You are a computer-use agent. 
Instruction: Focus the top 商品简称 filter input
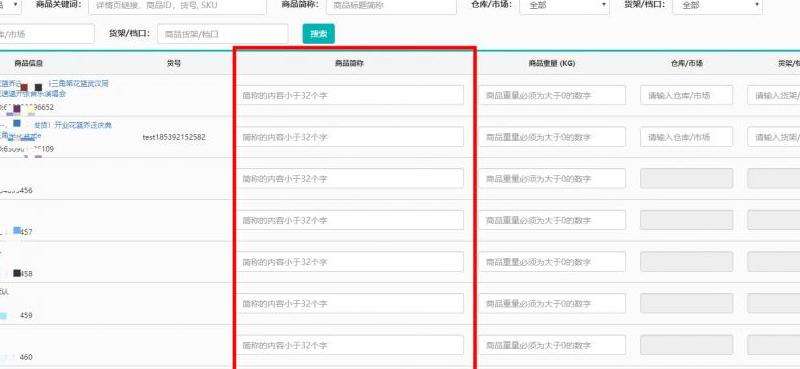(391, 6)
